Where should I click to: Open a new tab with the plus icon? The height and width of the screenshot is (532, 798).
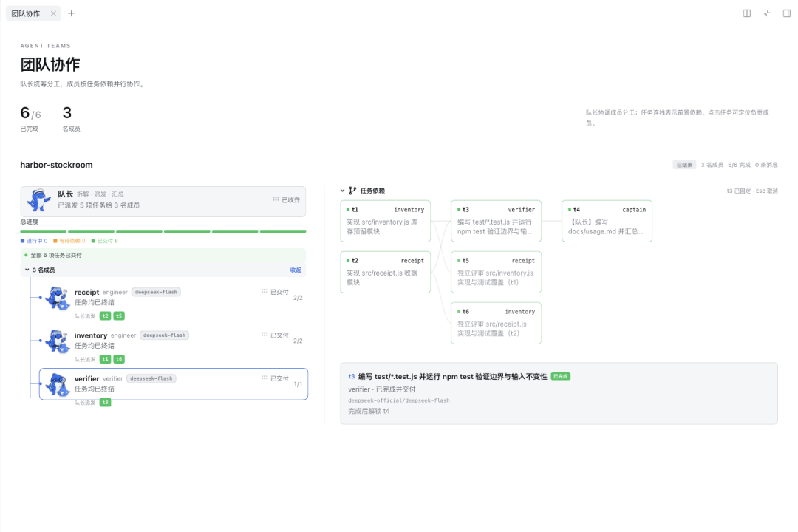click(x=71, y=14)
